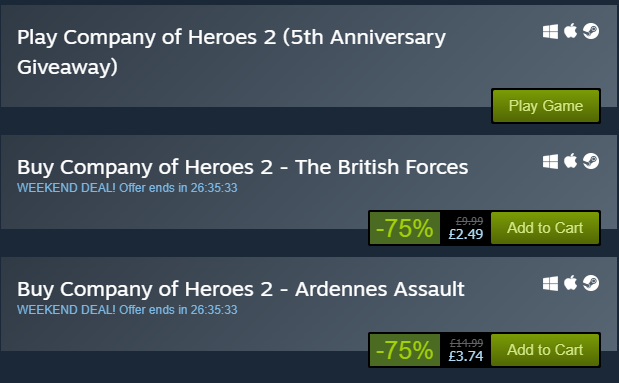Open the Play Company of Heroes 2 Giveaway title
The height and width of the screenshot is (383, 619).
point(231,52)
